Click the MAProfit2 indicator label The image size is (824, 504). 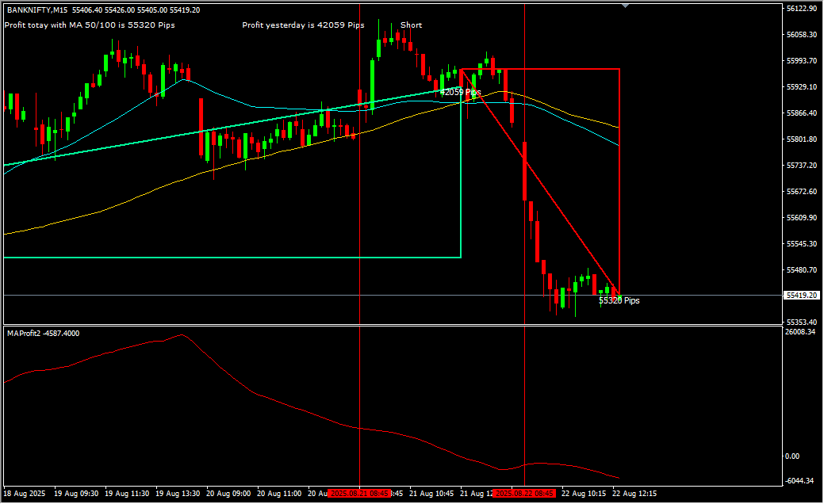point(43,334)
